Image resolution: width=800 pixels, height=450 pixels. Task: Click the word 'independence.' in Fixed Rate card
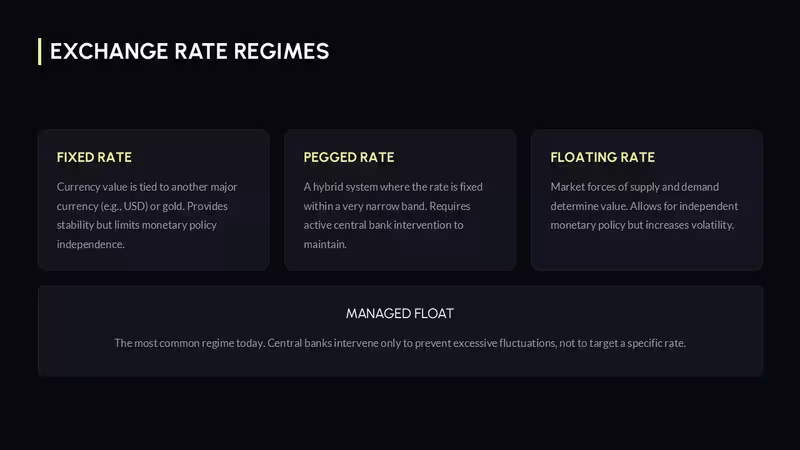(91, 244)
